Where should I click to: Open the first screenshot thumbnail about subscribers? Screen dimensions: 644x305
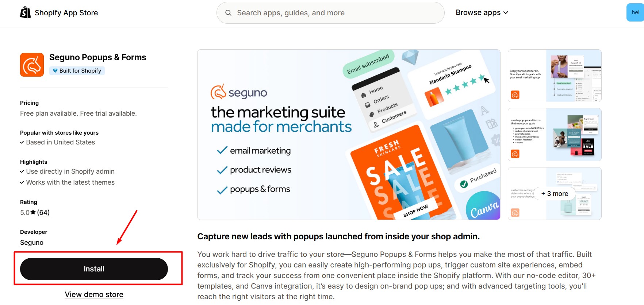(x=554, y=76)
